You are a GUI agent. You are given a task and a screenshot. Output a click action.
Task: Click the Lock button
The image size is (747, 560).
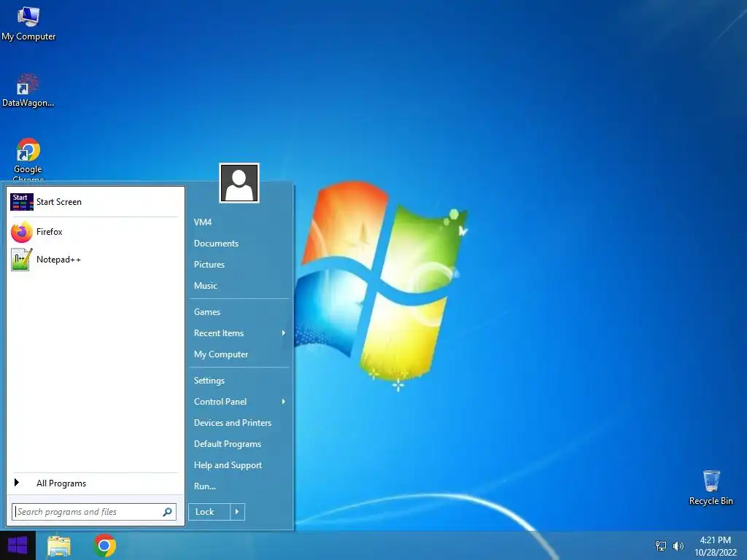point(209,512)
